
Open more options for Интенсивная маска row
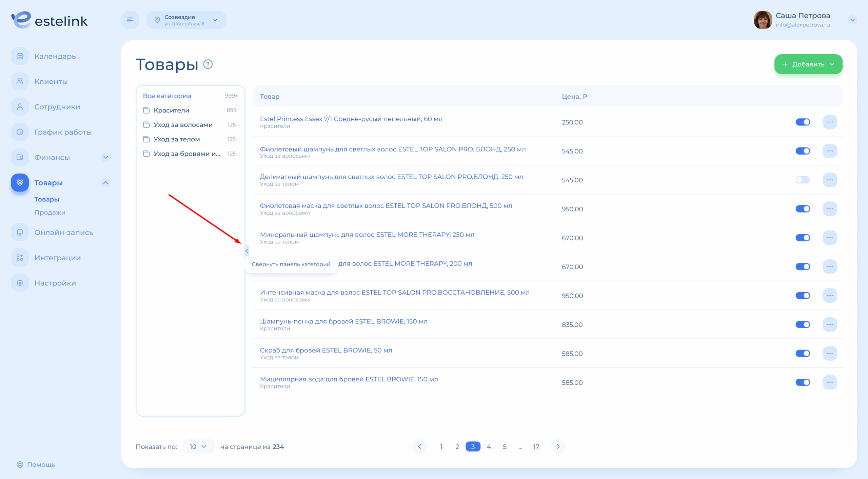click(x=830, y=296)
